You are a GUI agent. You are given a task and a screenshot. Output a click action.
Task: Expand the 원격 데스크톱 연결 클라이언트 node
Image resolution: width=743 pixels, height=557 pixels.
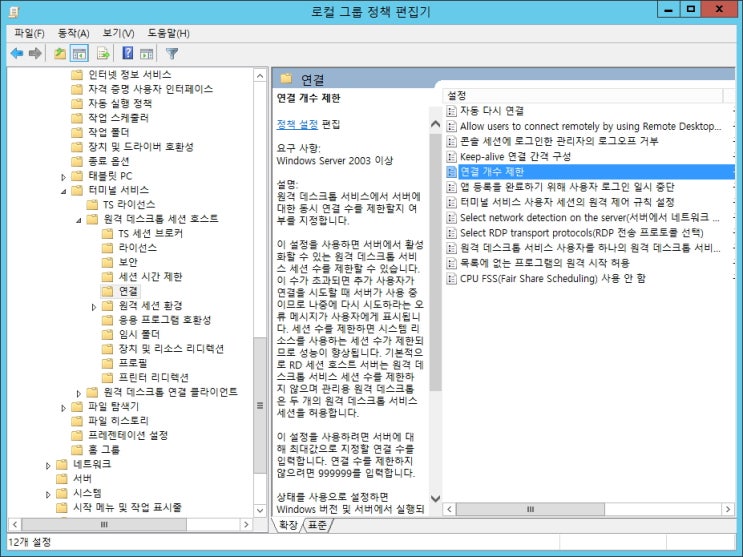[79, 393]
